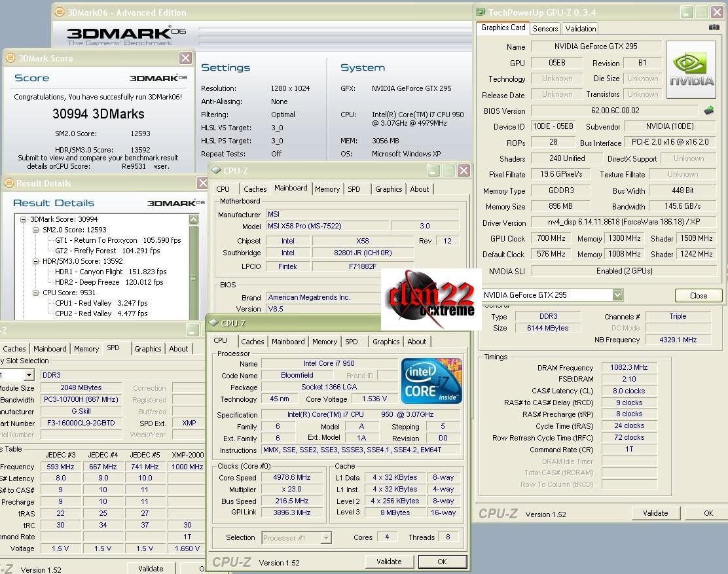
Task: Select CPU1 - Red Valley result row
Action: pos(101,303)
